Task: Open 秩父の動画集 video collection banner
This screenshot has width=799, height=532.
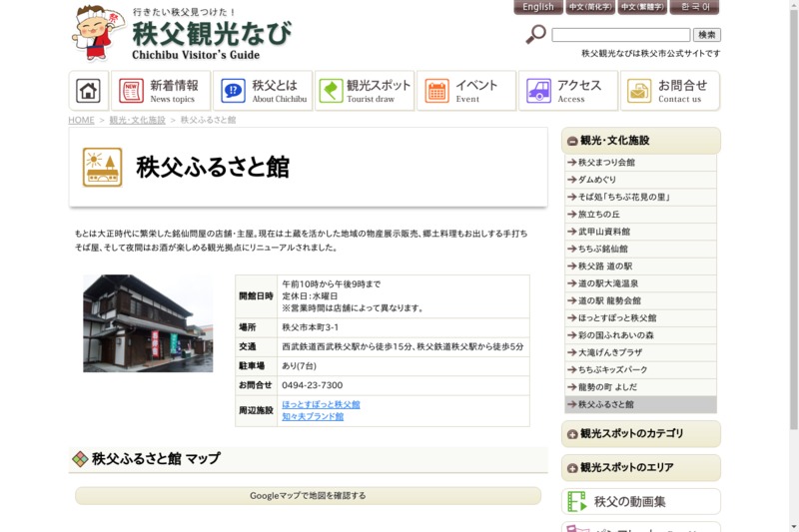Action: pos(640,502)
